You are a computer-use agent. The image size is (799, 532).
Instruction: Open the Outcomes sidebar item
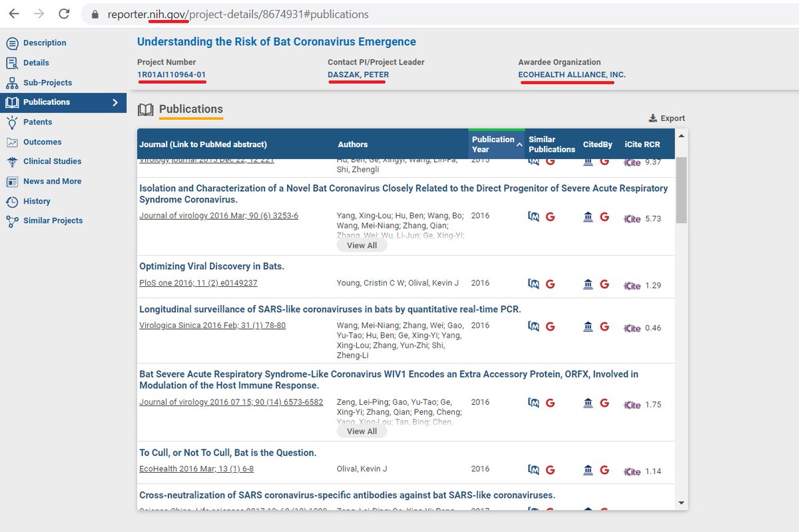(x=42, y=142)
